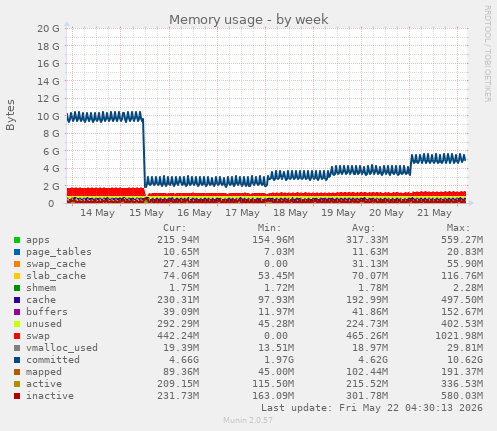Click the blue page_tables legend swatch
Viewport: 497px width, 431px height.
tap(17, 252)
